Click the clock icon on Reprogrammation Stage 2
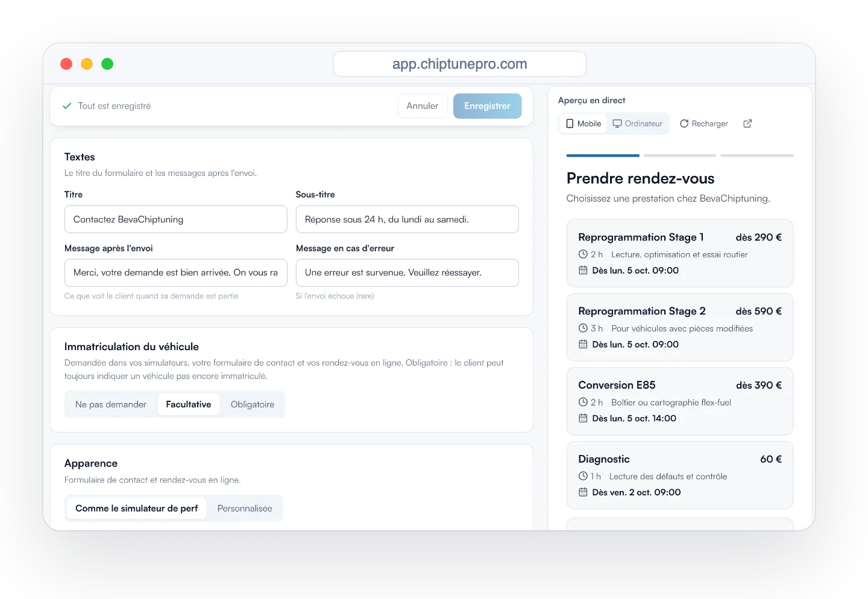 (583, 328)
